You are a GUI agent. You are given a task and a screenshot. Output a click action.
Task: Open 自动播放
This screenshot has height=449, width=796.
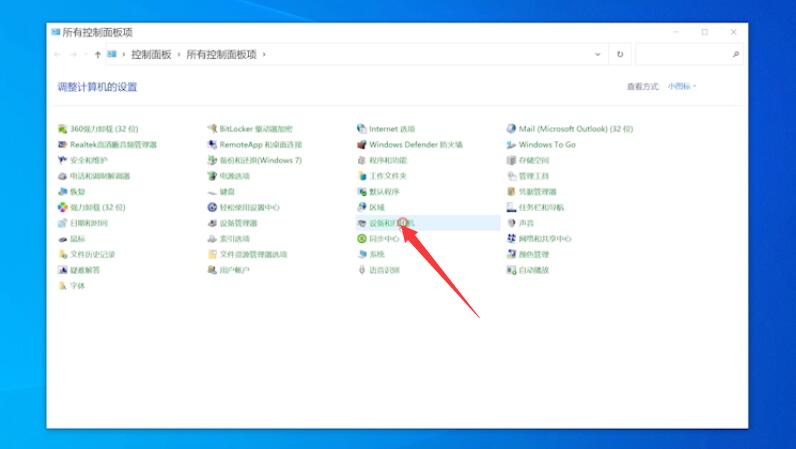528,270
